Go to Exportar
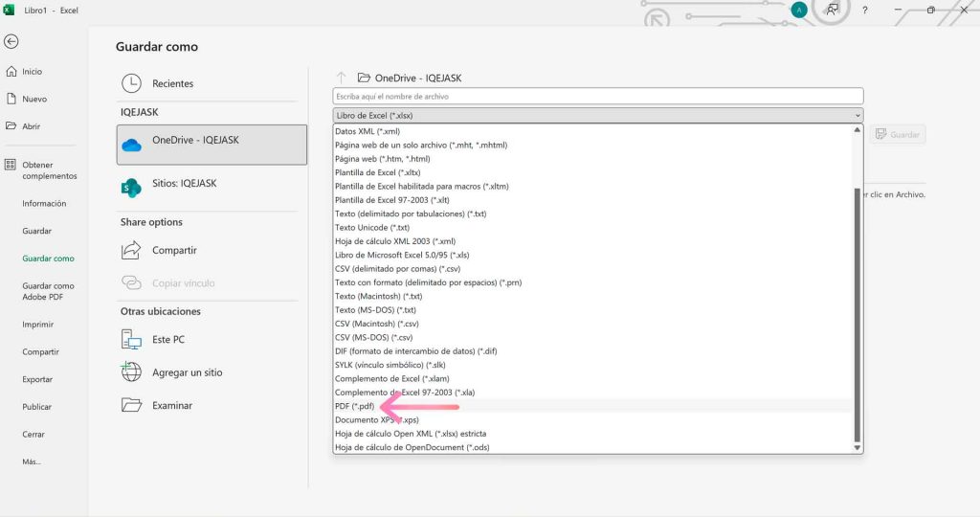 click(37, 379)
